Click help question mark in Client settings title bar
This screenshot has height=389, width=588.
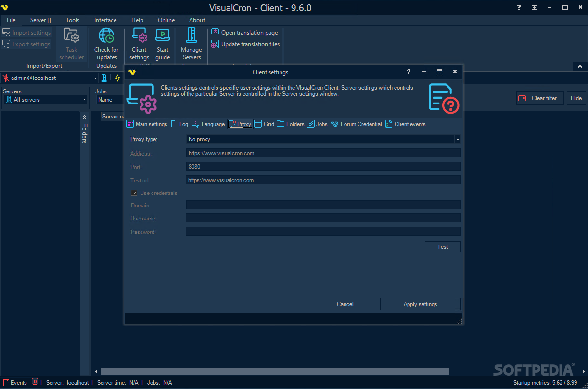click(x=409, y=72)
